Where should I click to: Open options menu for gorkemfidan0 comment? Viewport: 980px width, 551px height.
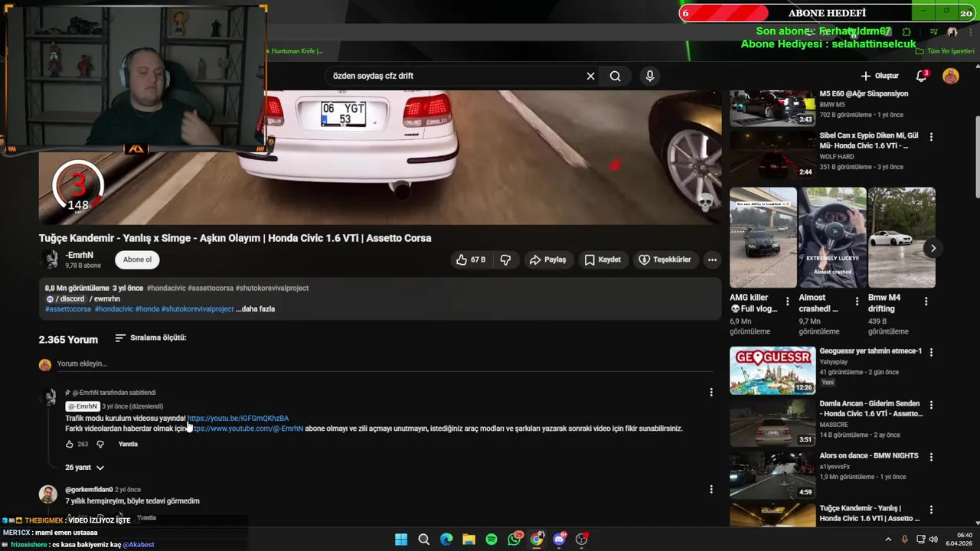(711, 489)
